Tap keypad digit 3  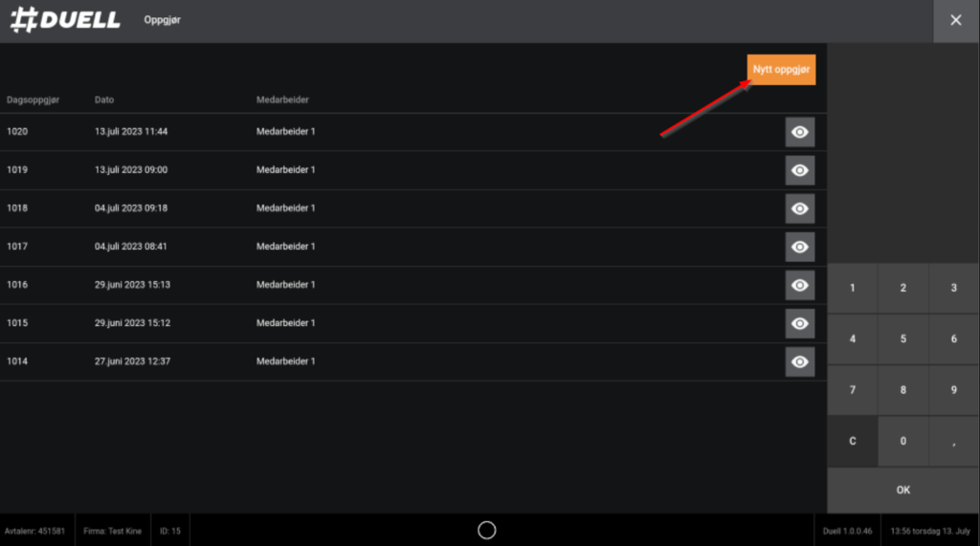tap(954, 288)
